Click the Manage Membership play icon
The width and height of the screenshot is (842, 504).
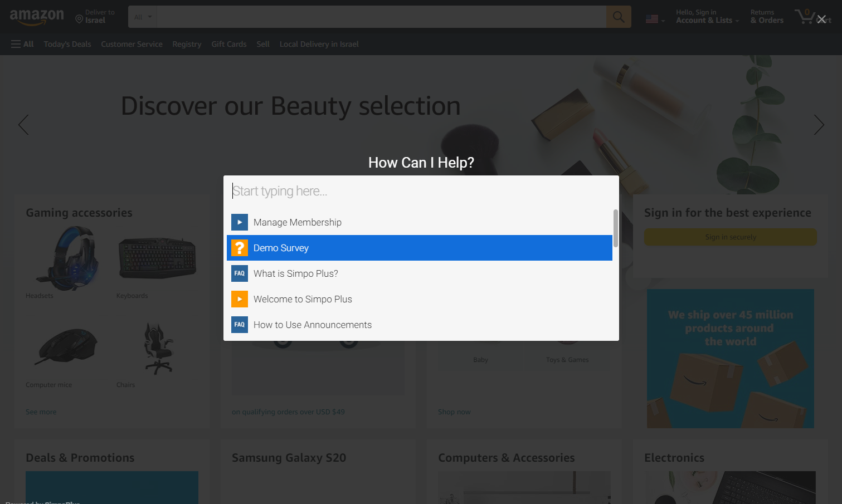pyautogui.click(x=240, y=222)
